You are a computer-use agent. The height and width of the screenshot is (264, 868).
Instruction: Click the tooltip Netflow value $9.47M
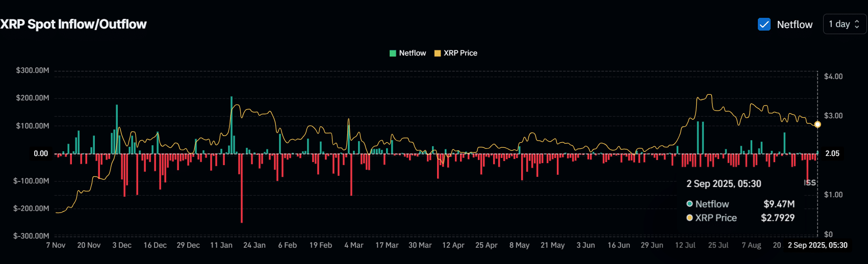point(779,204)
